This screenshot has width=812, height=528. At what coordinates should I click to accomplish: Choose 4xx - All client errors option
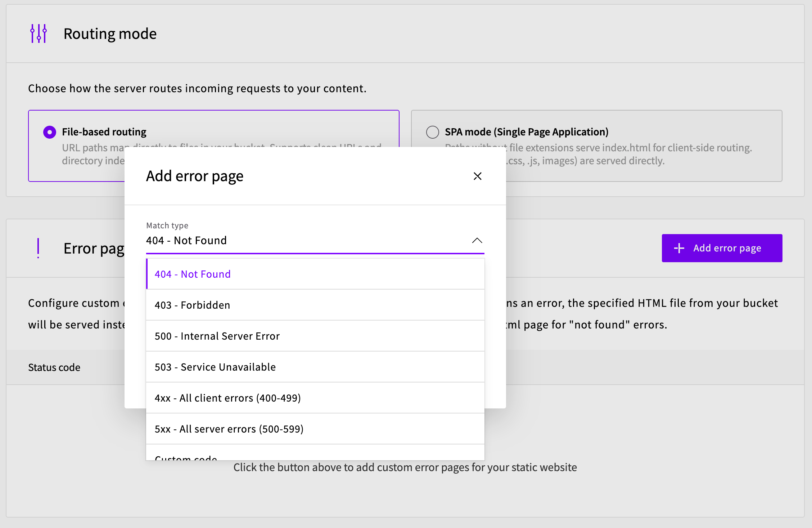[x=315, y=398]
